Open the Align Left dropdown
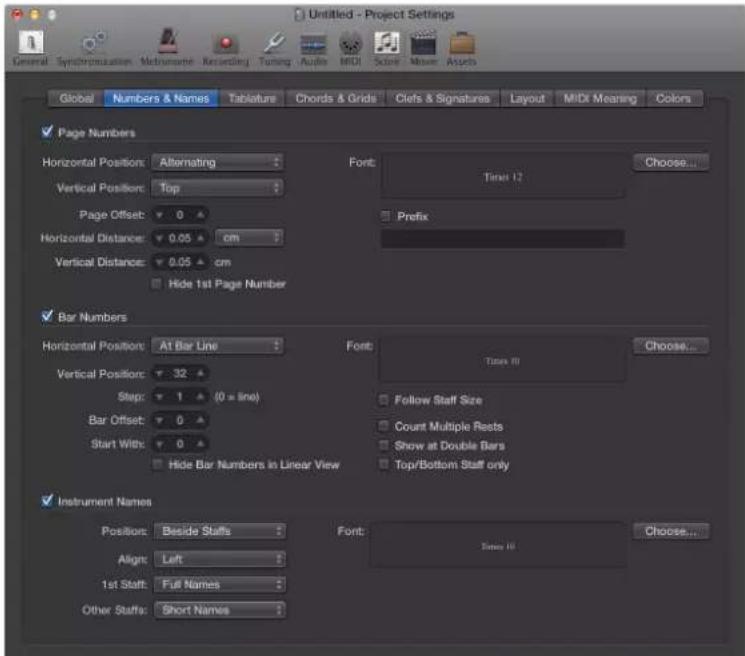This screenshot has height=656, width=745. (x=220, y=559)
